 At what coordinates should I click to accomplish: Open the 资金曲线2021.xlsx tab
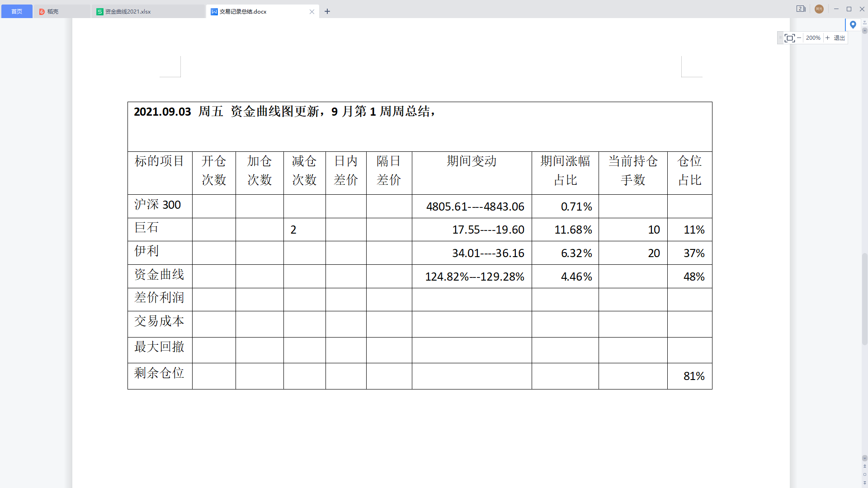pos(128,11)
